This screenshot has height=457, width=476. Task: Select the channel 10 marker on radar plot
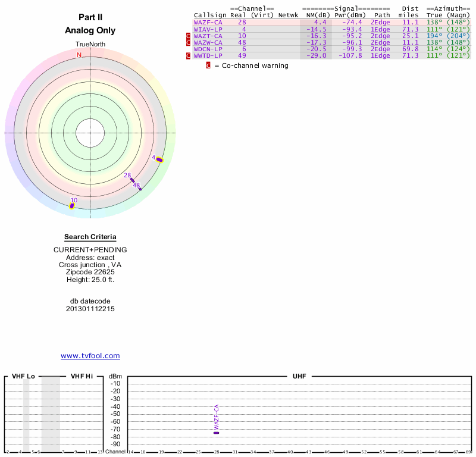tap(73, 205)
